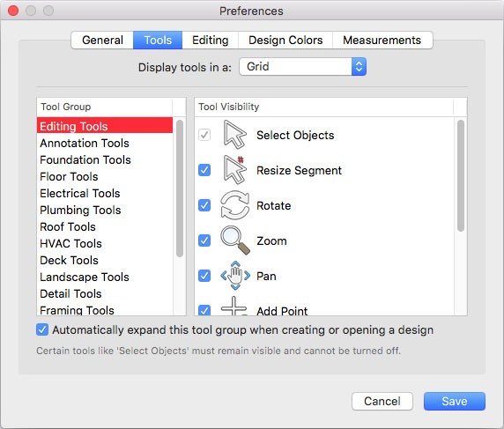Save the preferences
Image resolution: width=504 pixels, height=429 pixels.
455,401
